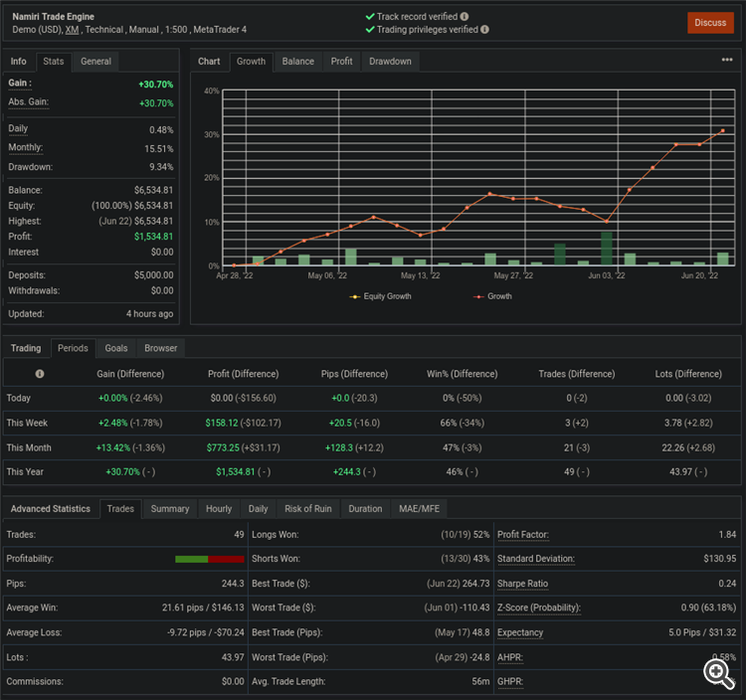Click the Profitability green-red bar
Screen dimensions: 746x700
[209, 559]
